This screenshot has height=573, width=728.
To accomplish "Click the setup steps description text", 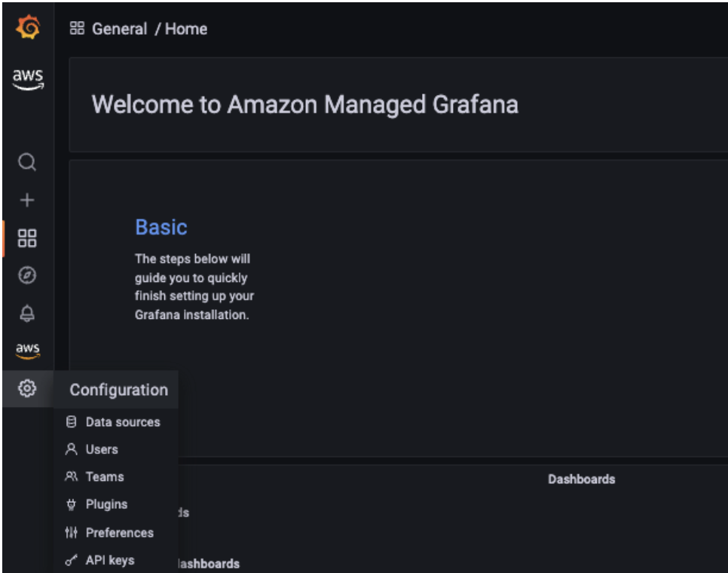I will (x=194, y=287).
